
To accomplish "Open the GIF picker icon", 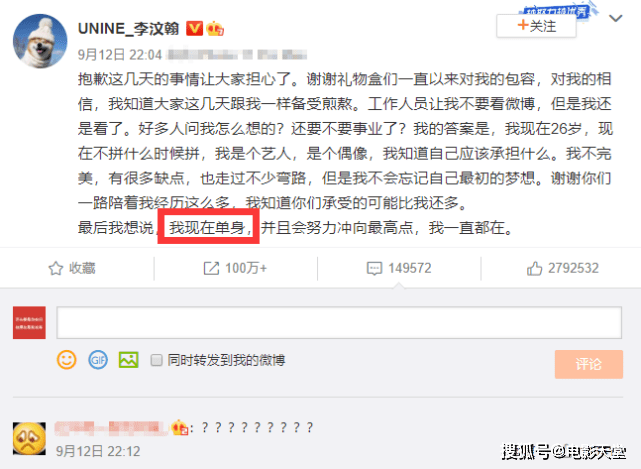I will 98,360.
